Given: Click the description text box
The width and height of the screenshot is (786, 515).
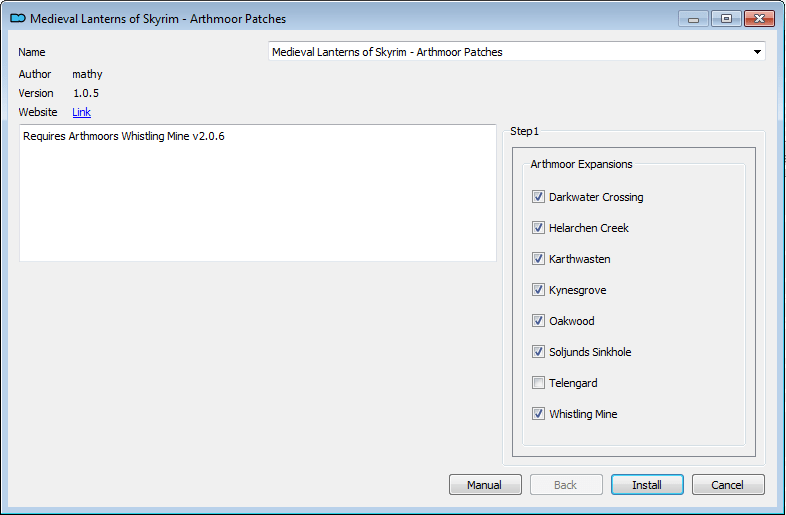Looking at the screenshot, I should (x=258, y=193).
